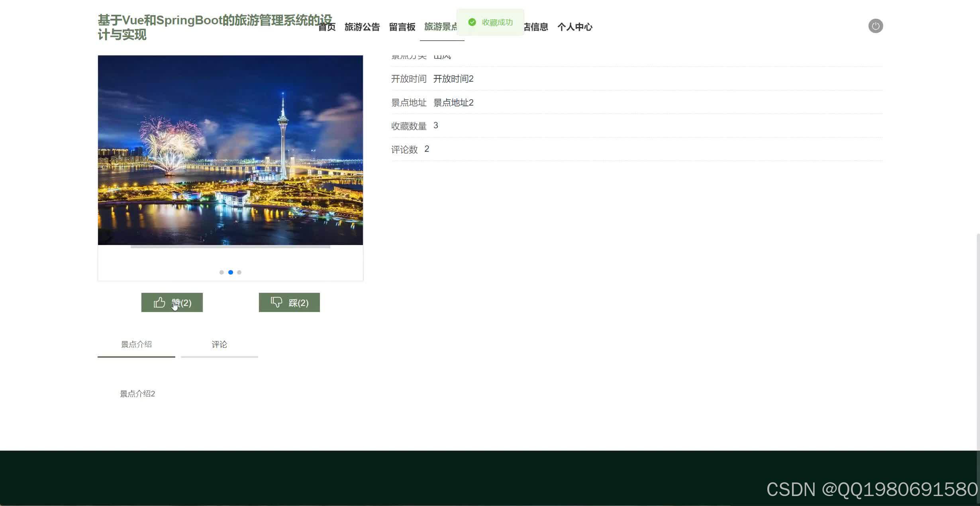Select the first carousel indicator dot
Viewport: 980px width, 506px height.
click(x=221, y=272)
